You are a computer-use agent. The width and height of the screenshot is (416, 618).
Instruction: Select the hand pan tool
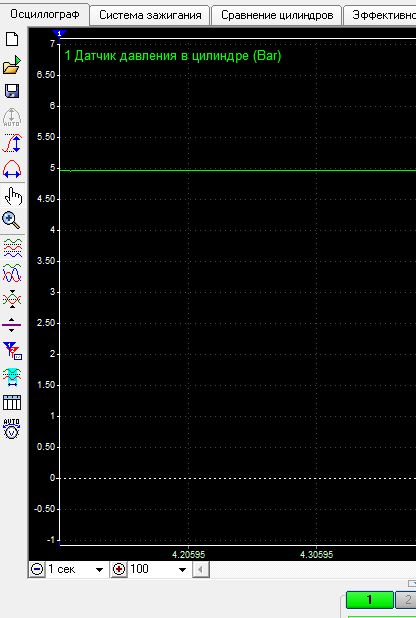(13, 196)
